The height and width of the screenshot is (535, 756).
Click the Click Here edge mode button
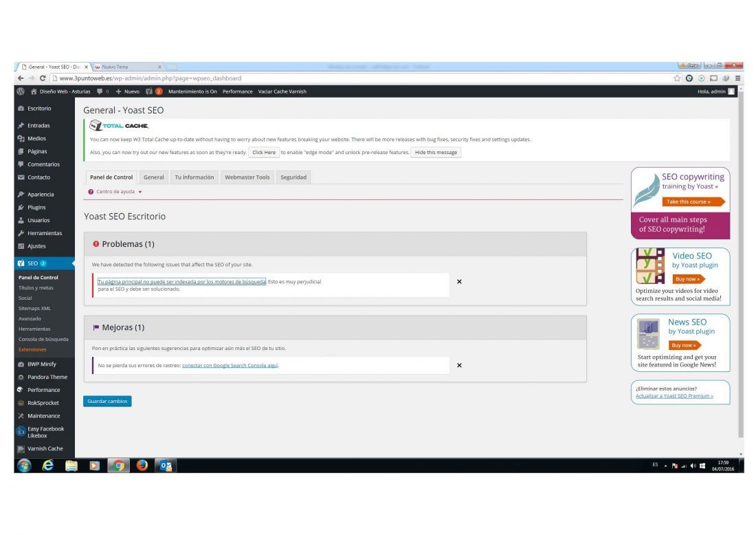click(264, 153)
